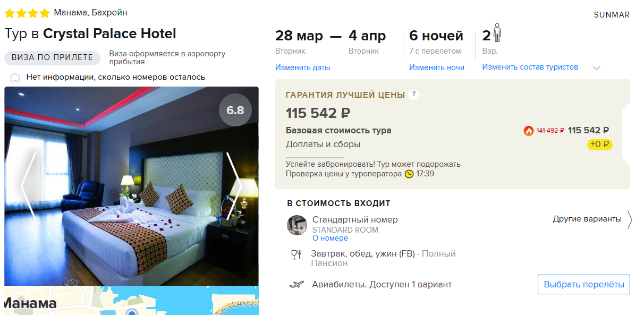
Task: Click the house rooms-left icon
Action: click(x=15, y=78)
